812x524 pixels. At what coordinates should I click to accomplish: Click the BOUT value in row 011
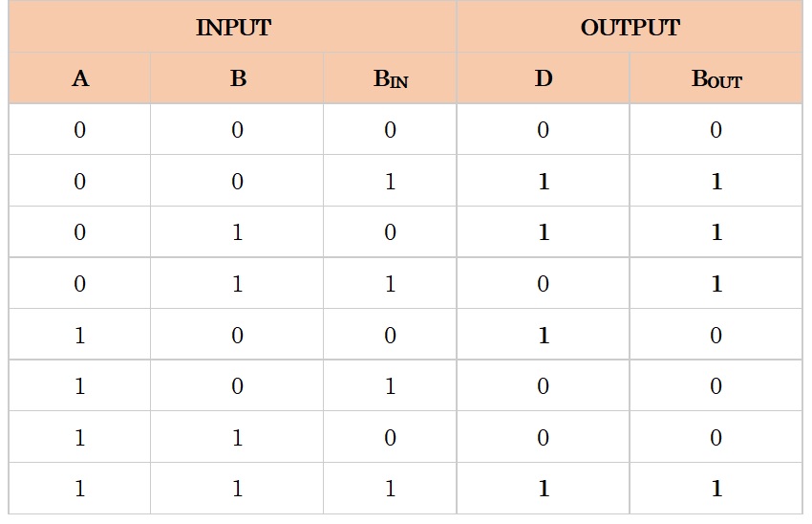click(x=716, y=283)
